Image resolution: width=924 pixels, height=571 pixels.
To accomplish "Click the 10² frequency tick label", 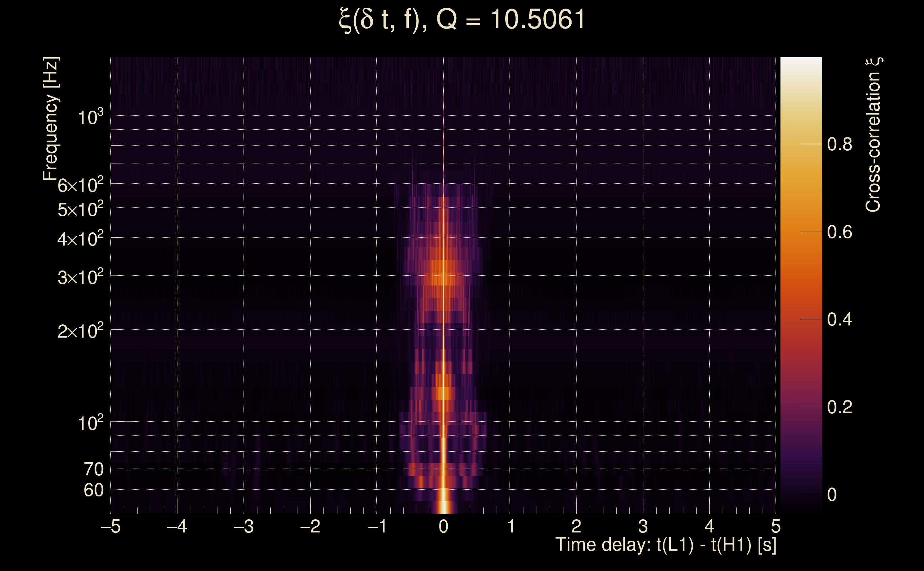I will [90, 423].
